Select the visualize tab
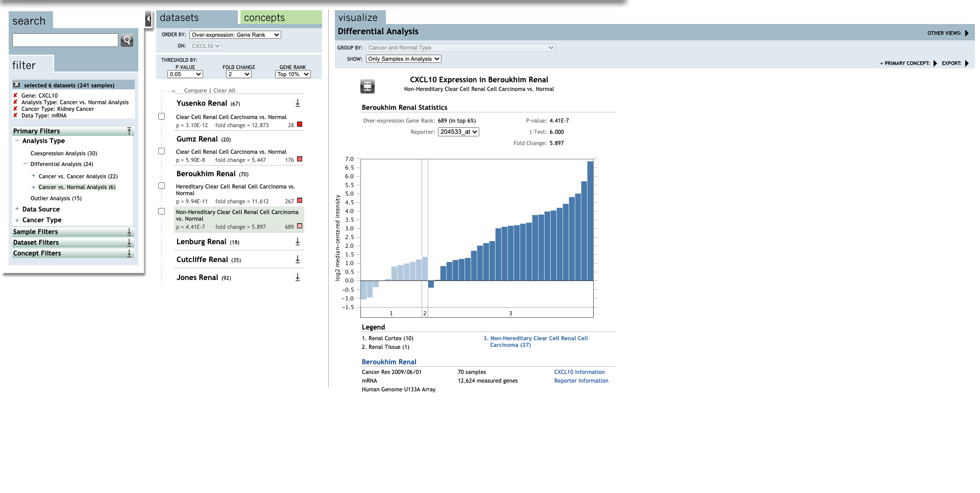980x493 pixels. tap(360, 17)
